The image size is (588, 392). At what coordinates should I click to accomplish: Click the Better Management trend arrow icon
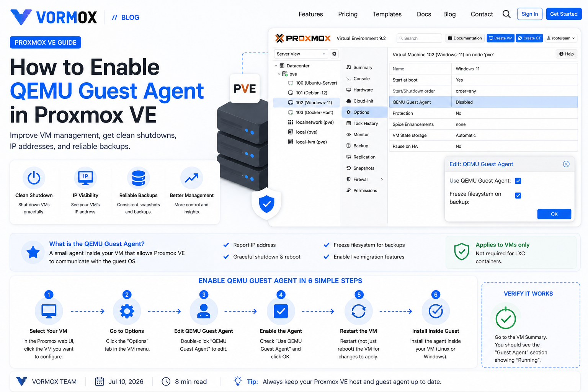(x=191, y=178)
